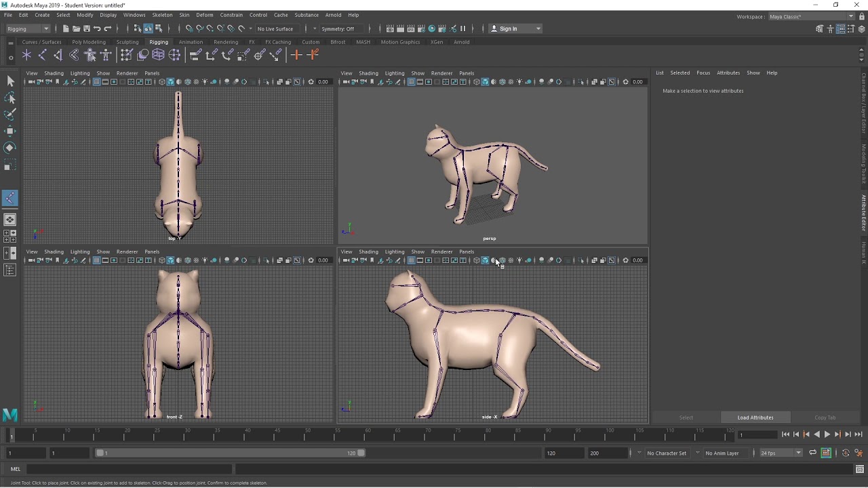Toggle timeline loop playback mode
The width and height of the screenshot is (868, 488).
813,453
